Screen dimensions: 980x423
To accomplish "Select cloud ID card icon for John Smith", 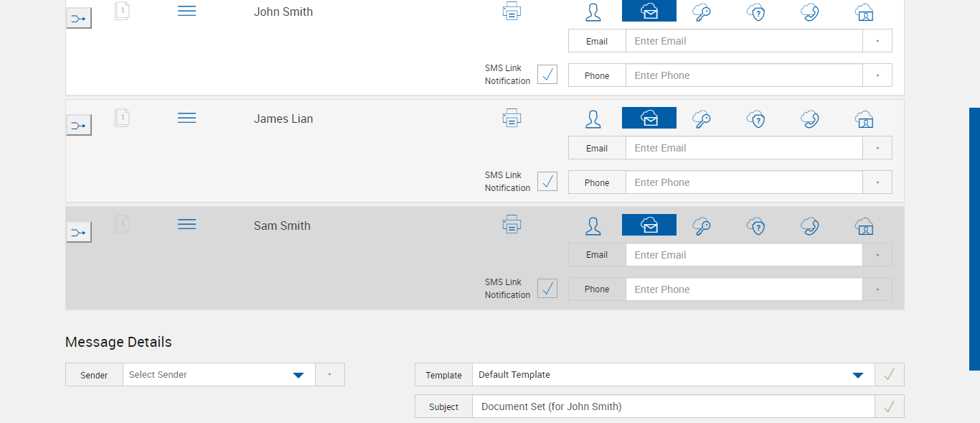I will coord(864,11).
